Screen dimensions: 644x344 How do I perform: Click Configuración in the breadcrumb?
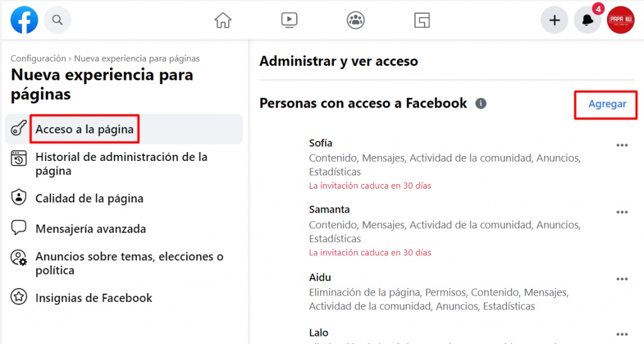click(x=38, y=58)
